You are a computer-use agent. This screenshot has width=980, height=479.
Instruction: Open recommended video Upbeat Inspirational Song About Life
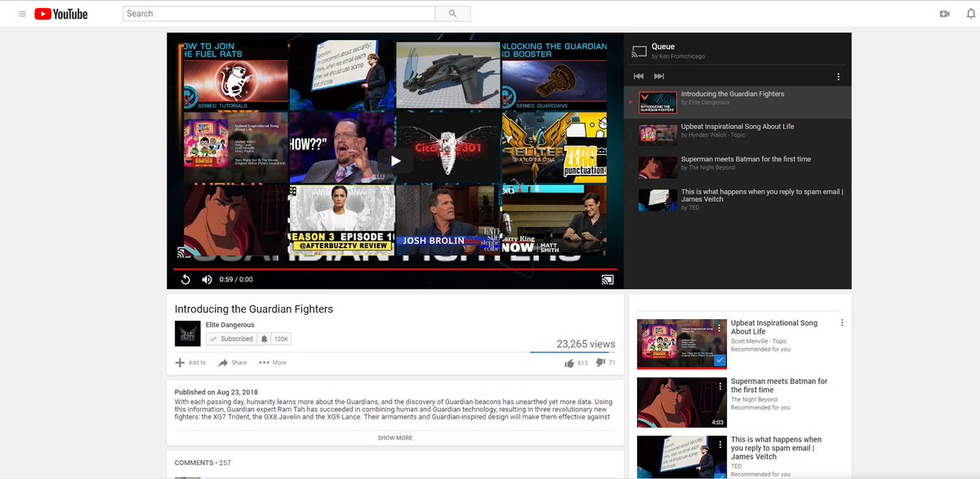point(773,327)
